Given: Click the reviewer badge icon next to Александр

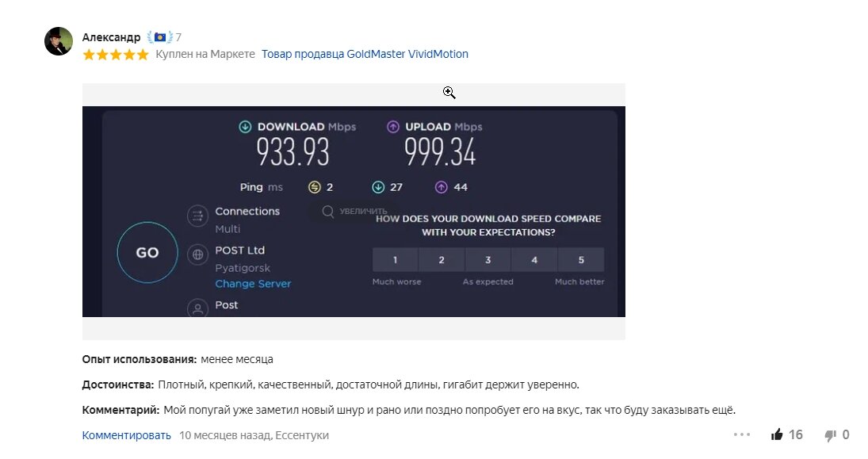Looking at the screenshot, I should coord(161,37).
